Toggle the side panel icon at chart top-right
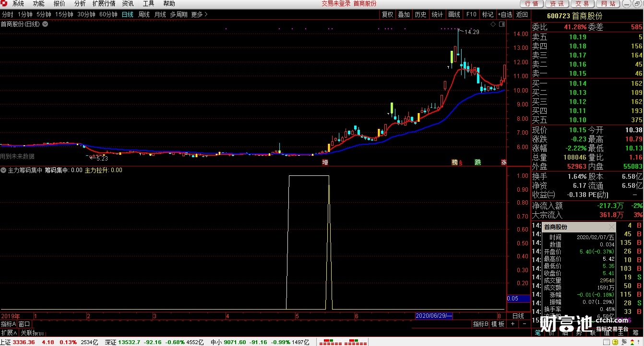 click(502, 24)
